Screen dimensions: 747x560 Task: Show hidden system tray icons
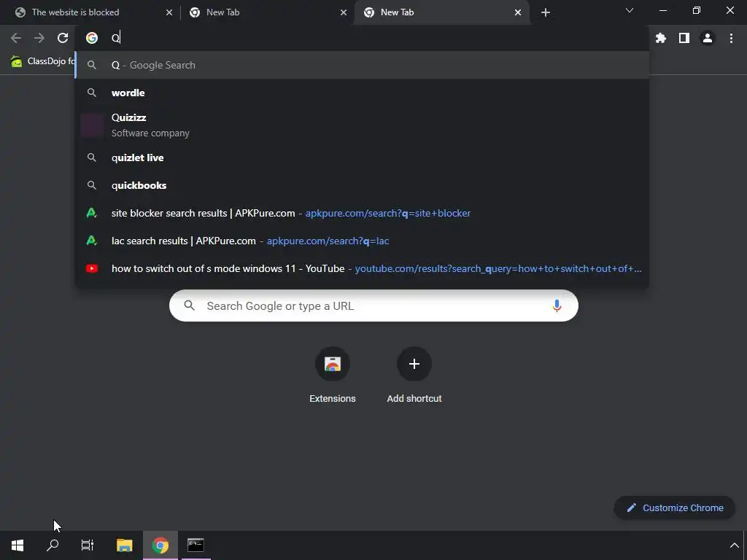tap(734, 545)
